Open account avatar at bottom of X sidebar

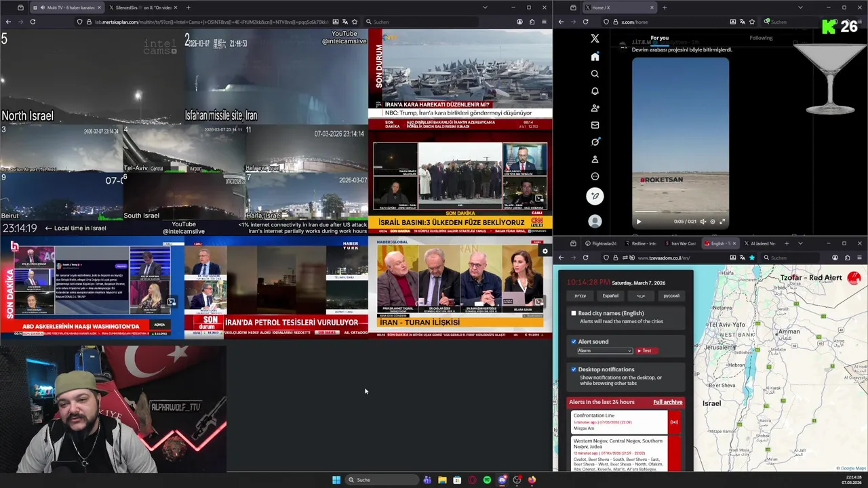point(595,221)
